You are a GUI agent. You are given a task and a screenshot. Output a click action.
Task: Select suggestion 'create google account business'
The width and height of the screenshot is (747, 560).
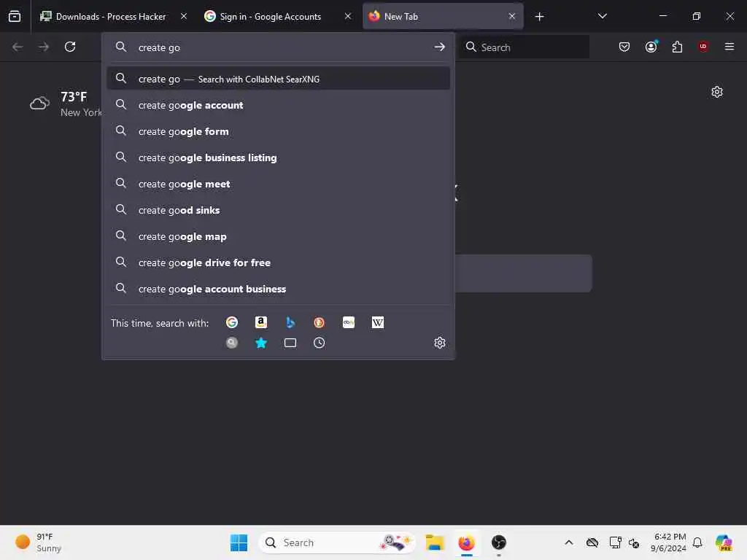(278, 289)
